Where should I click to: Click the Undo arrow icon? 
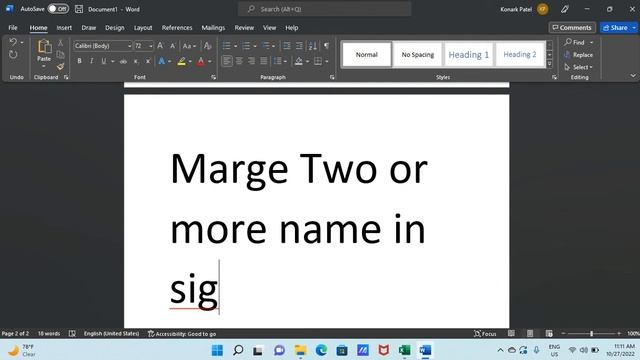(x=13, y=42)
